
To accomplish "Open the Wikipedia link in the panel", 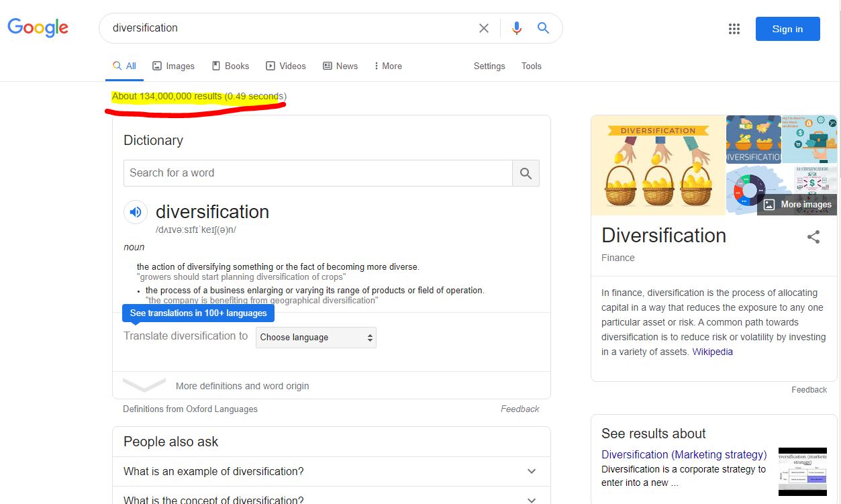I will [712, 352].
